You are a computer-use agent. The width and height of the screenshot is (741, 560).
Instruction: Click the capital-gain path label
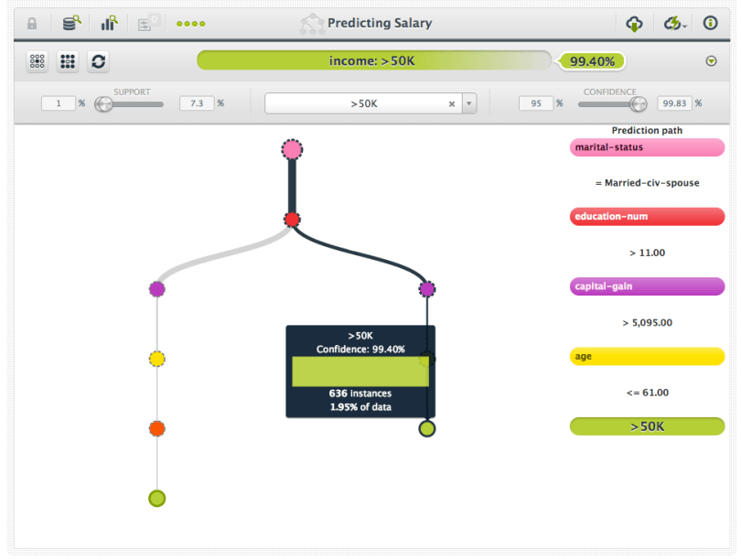pos(647,286)
